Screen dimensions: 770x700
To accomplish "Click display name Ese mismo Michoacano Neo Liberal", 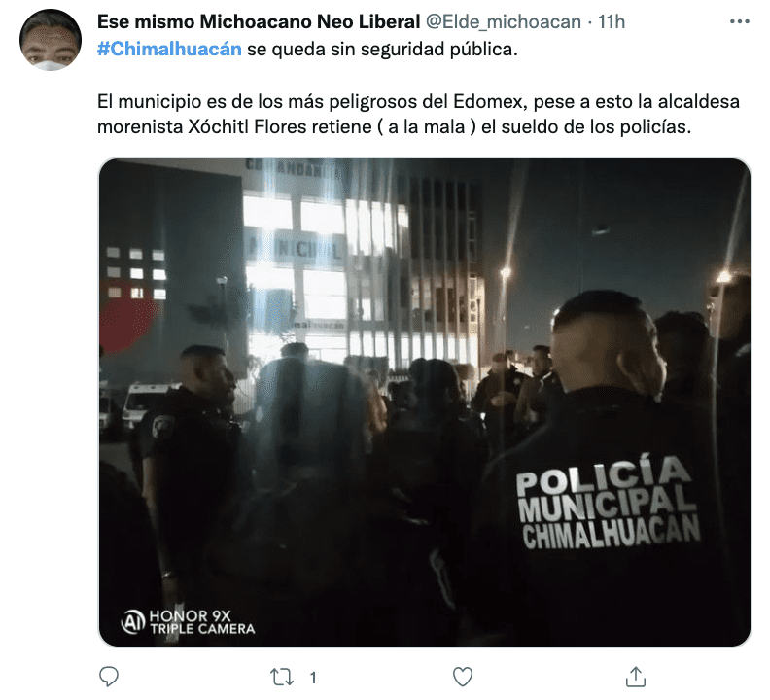I will point(259,22).
